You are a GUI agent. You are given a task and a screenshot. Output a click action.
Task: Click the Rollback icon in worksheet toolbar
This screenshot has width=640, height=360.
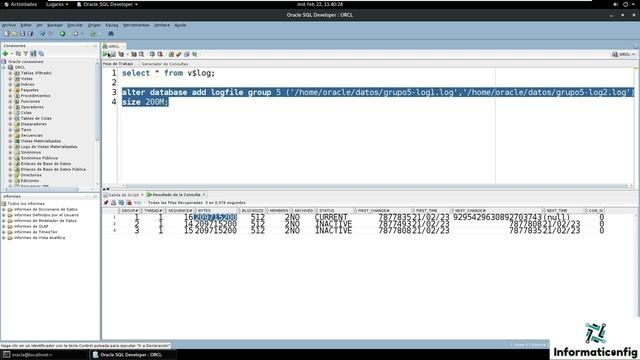pyautogui.click(x=160, y=54)
